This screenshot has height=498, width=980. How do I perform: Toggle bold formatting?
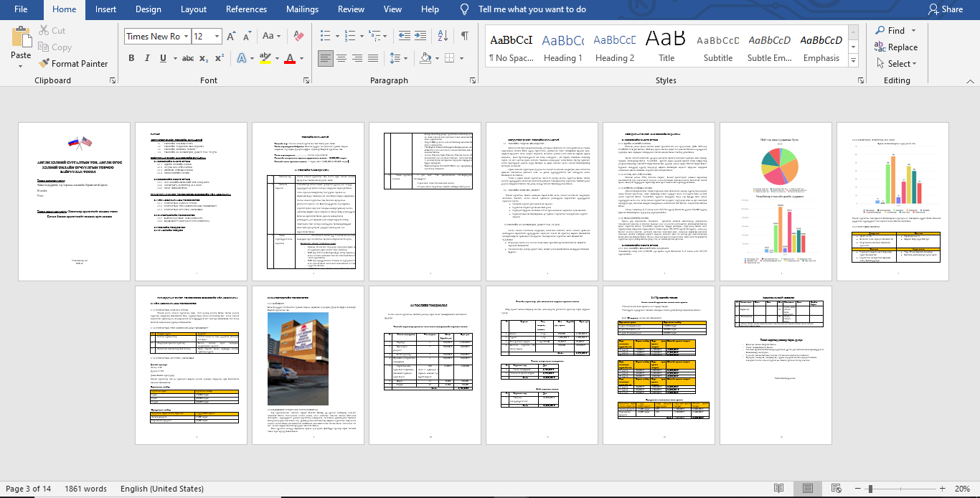(131, 57)
